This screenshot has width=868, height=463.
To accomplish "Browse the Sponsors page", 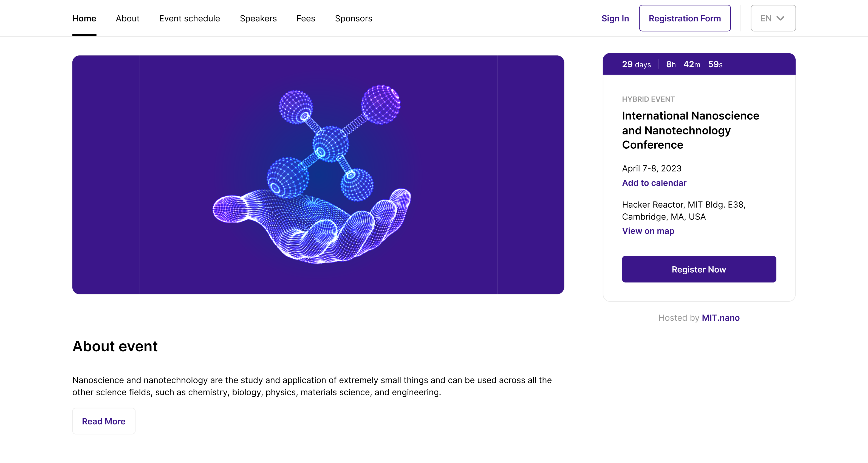I will pos(353,19).
